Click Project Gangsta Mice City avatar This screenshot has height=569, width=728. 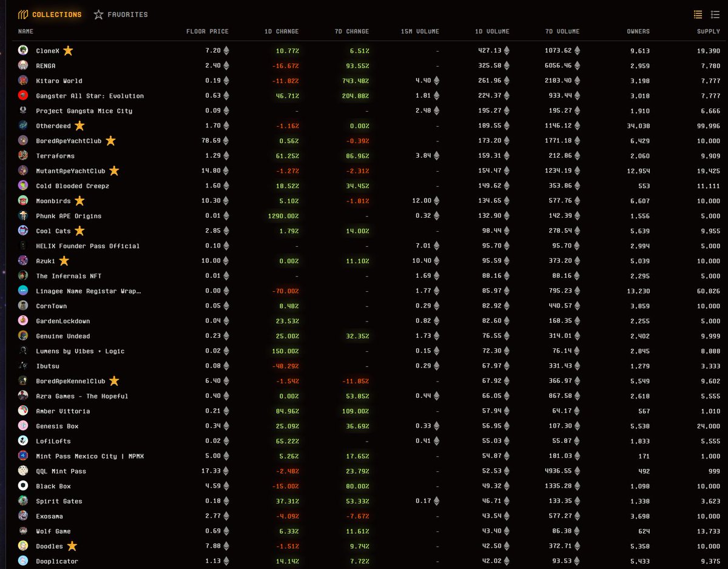pyautogui.click(x=23, y=110)
